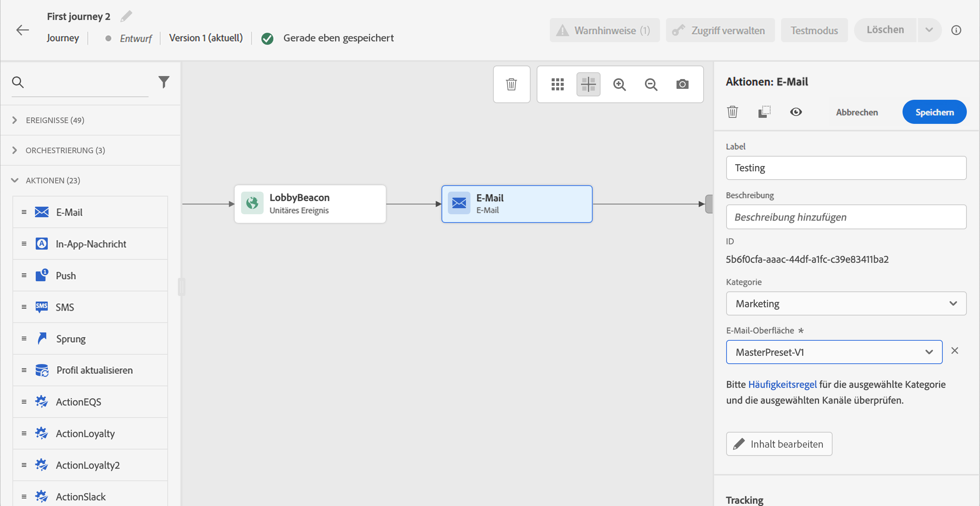Screen dimensions: 980x506
Task: Click the canvas trash delete icon
Action: (511, 84)
